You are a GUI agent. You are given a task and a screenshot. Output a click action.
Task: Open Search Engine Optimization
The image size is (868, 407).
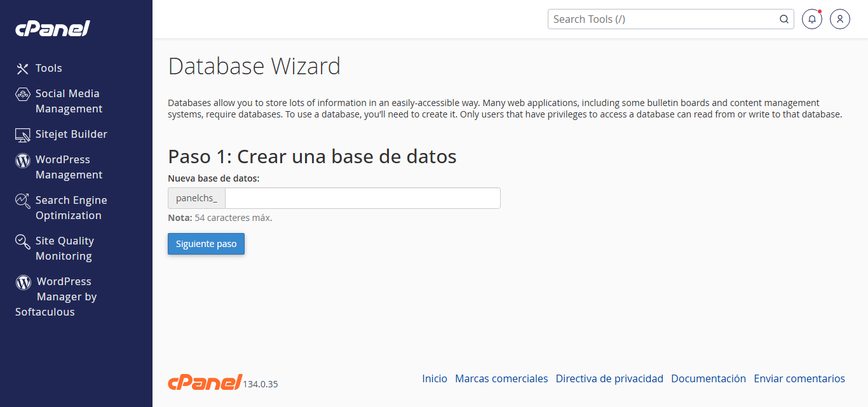(x=71, y=208)
